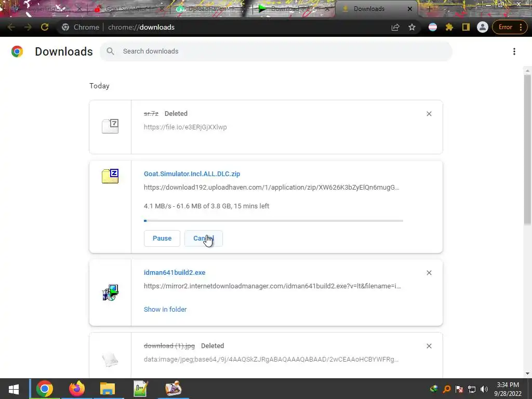
Task: Open the Windows Start menu
Action: 14,389
